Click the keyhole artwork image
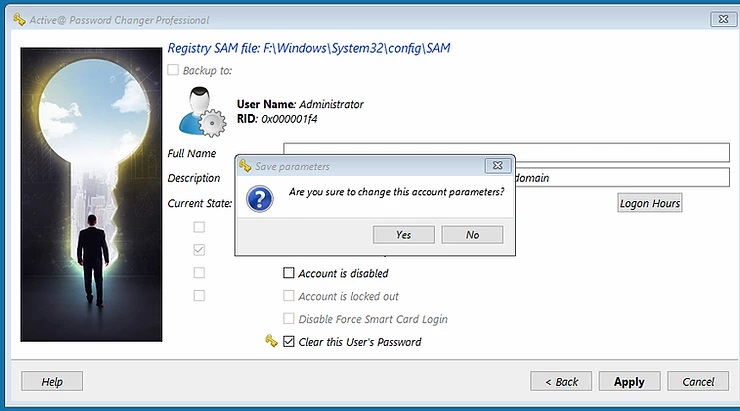This screenshot has height=411, width=740. click(x=91, y=194)
